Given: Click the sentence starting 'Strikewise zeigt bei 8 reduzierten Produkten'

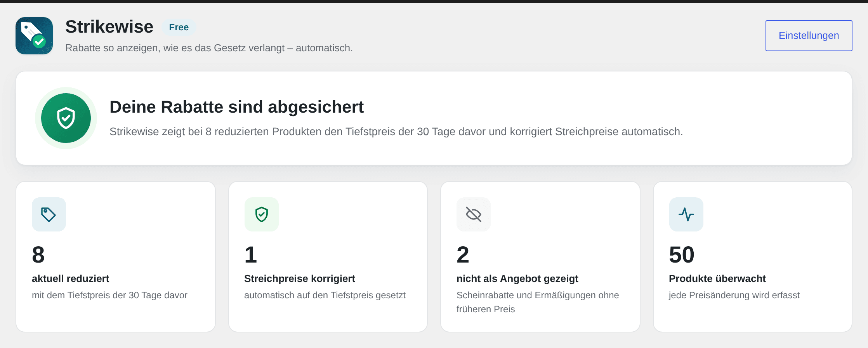Looking at the screenshot, I should point(396,132).
